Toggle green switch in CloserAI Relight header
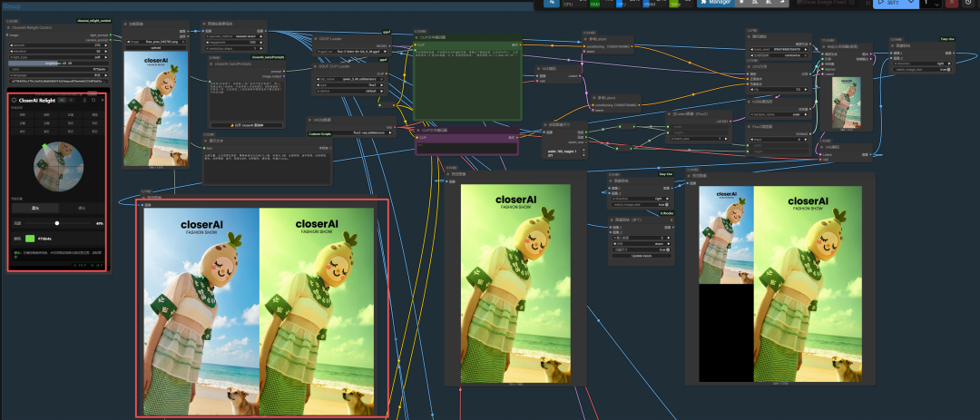980x420 pixels. tap(62, 100)
